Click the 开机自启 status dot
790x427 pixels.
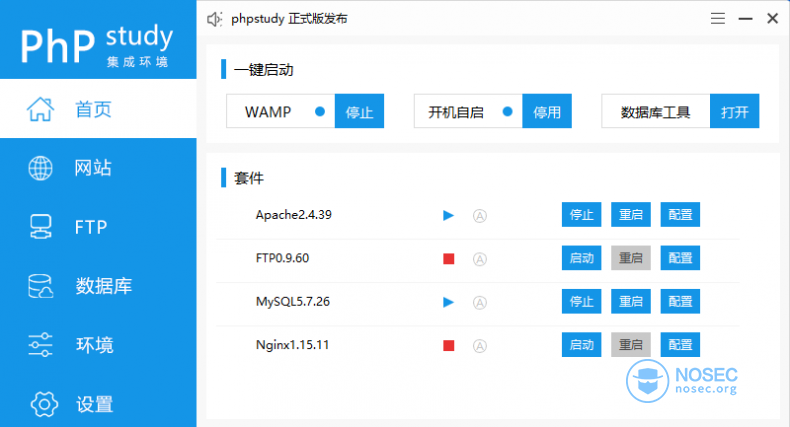(507, 111)
